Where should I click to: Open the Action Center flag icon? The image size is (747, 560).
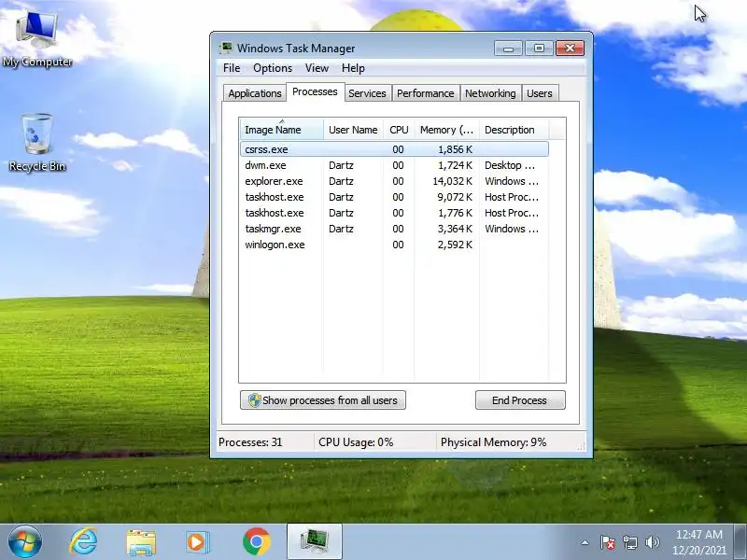point(608,542)
